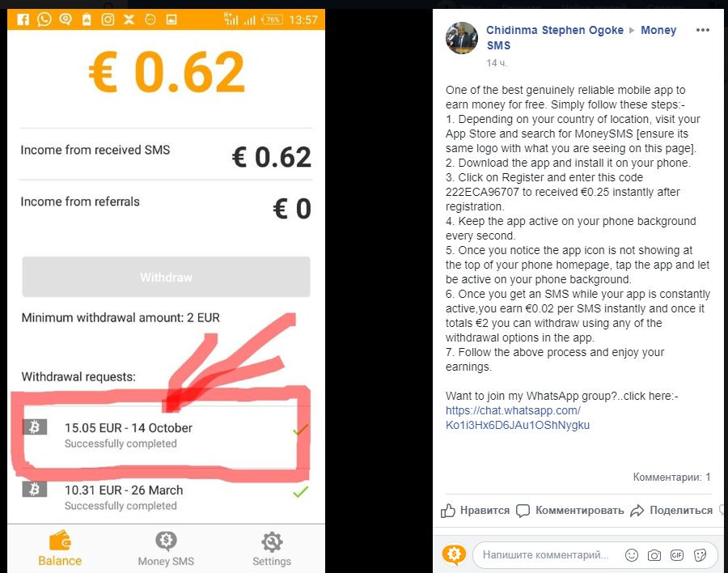Tap the gray Withdraw button

pos(166,277)
